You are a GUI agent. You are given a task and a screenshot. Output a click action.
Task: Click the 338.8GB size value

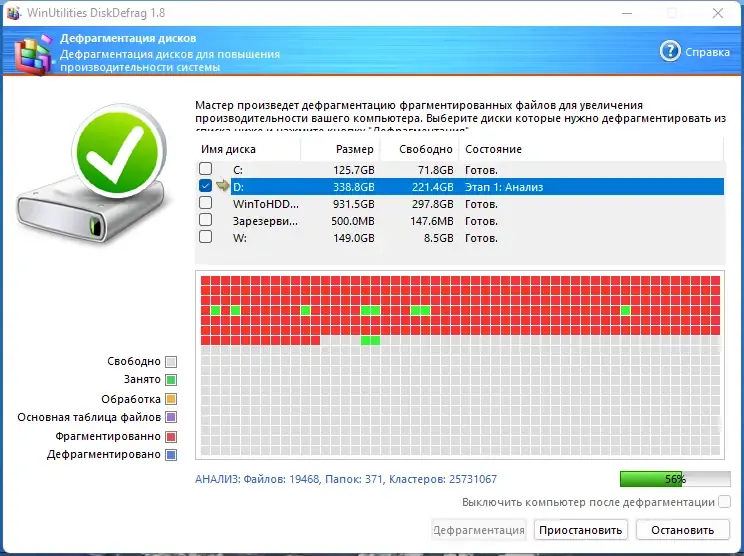[x=353, y=187]
